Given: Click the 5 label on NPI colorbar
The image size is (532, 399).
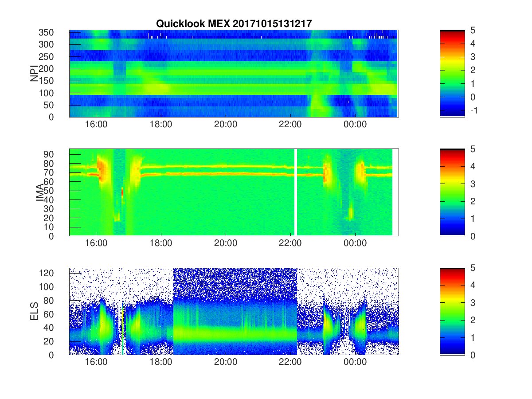Looking at the screenshot, I should (473, 30).
